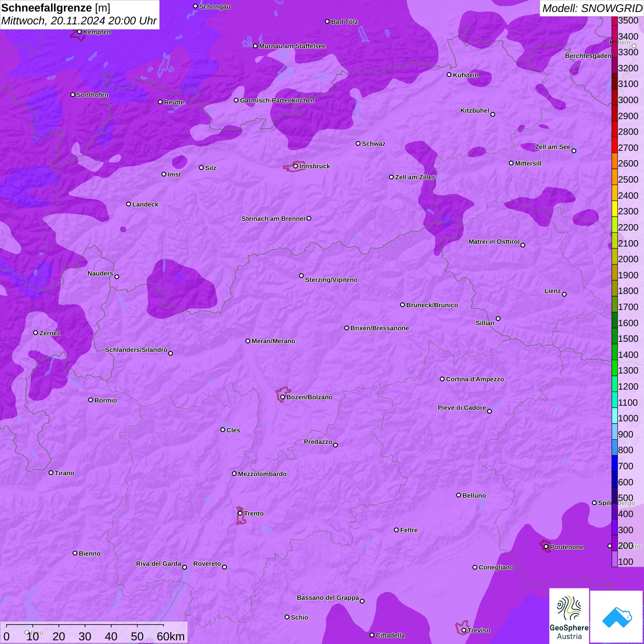This screenshot has width=644, height=644.
Task: Click the legend value '3500'
Action: point(628,20)
